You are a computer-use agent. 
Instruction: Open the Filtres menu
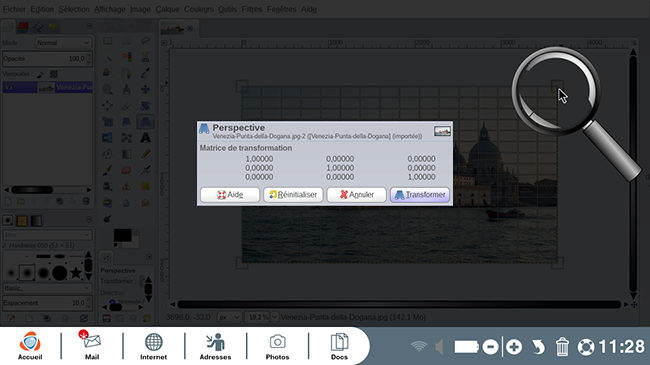click(x=252, y=9)
